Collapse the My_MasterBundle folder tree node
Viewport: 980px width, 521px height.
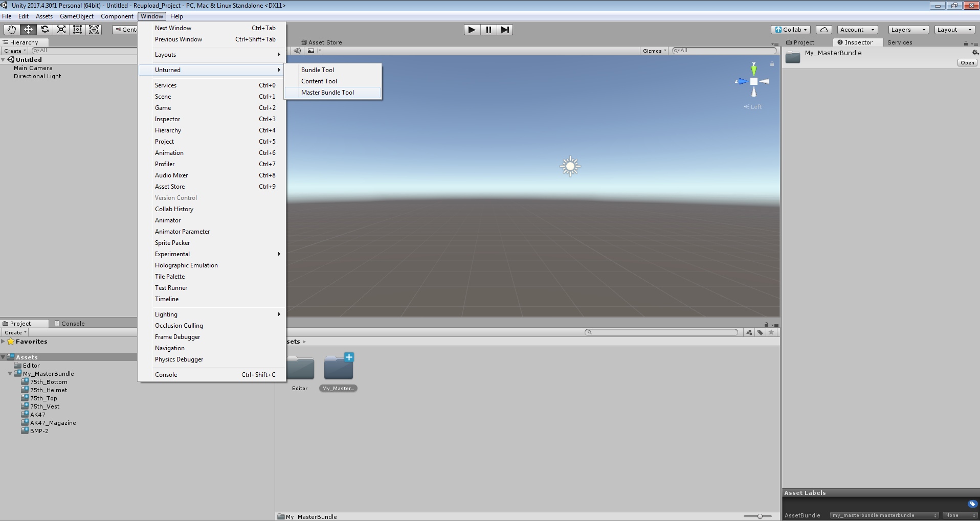[10, 374]
